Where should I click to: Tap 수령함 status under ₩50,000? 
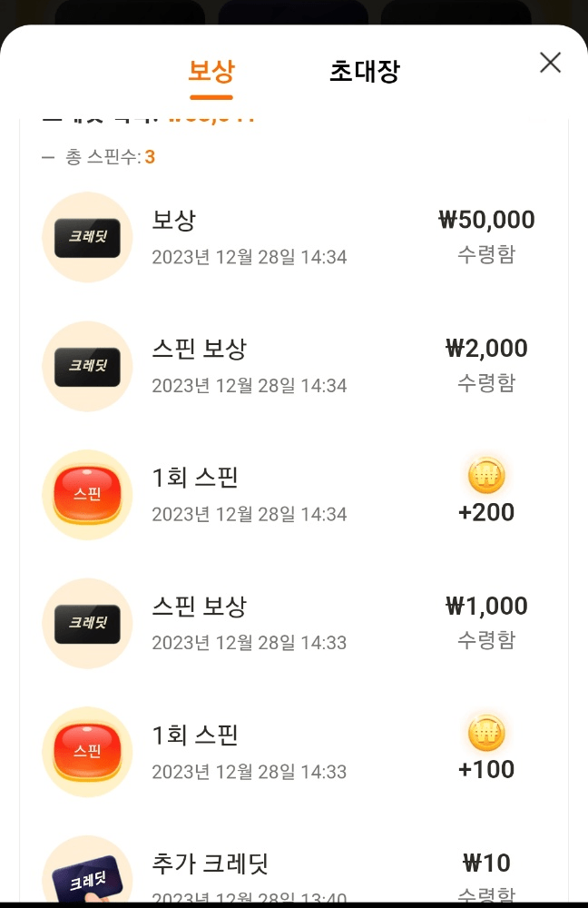tap(486, 253)
